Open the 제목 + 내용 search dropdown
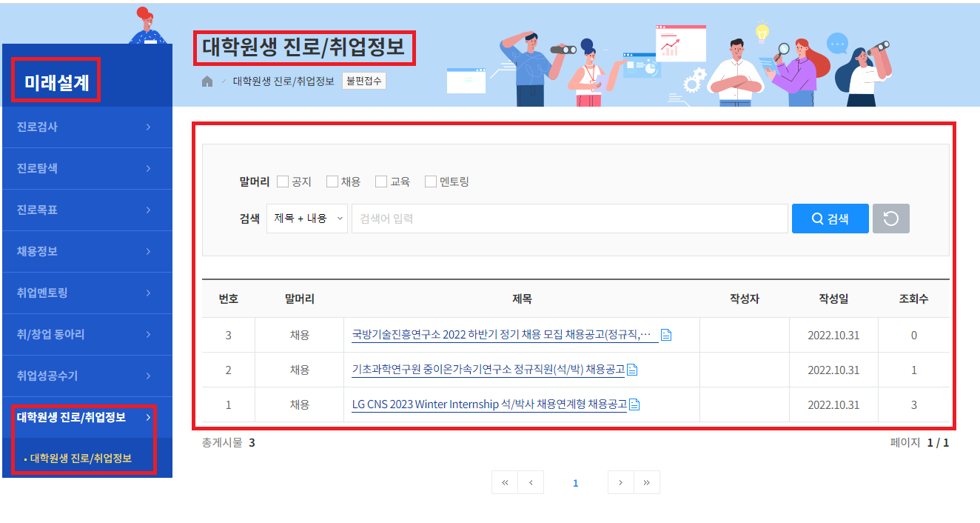This screenshot has height=523, width=980. click(x=307, y=218)
